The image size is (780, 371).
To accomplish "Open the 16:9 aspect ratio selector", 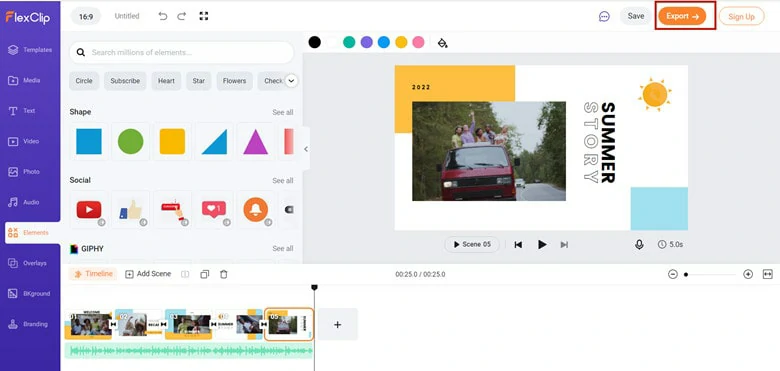I will (86, 16).
